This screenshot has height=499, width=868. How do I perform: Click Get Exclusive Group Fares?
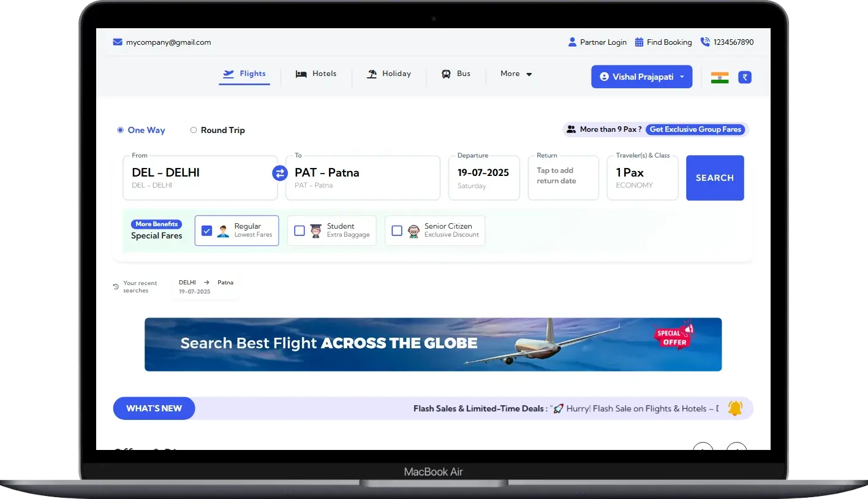(695, 129)
